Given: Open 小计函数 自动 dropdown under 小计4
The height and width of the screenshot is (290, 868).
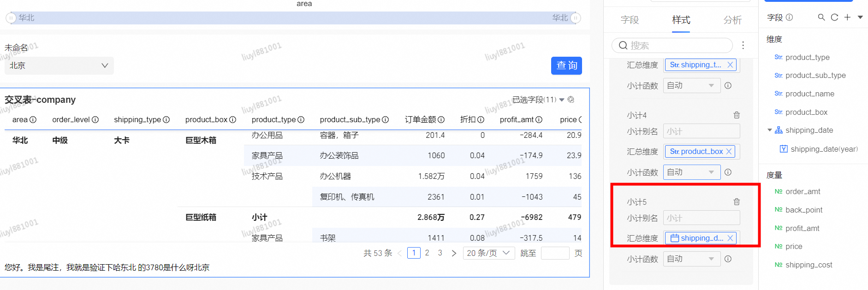Looking at the screenshot, I should (x=691, y=172).
